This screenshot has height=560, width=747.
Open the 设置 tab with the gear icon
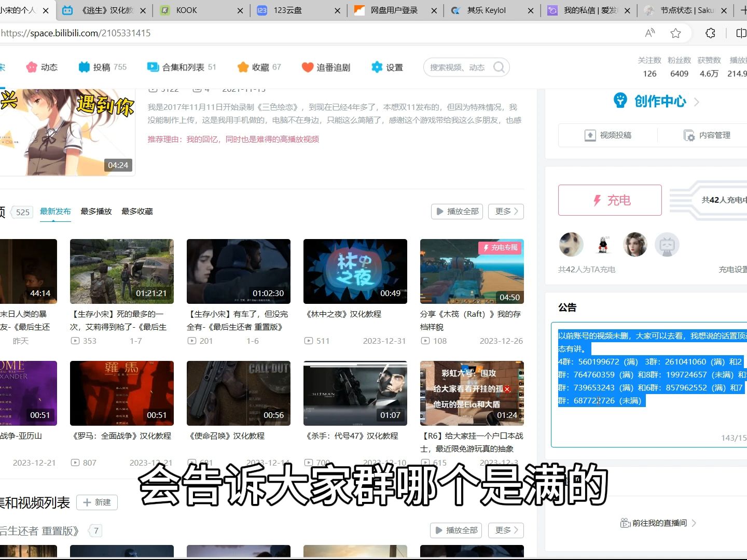coord(387,67)
